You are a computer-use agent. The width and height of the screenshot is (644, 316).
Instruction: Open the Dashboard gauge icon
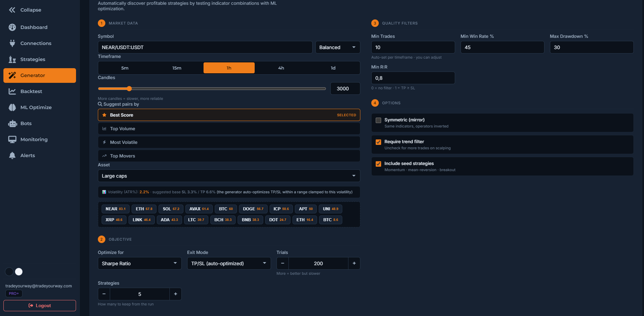12,27
